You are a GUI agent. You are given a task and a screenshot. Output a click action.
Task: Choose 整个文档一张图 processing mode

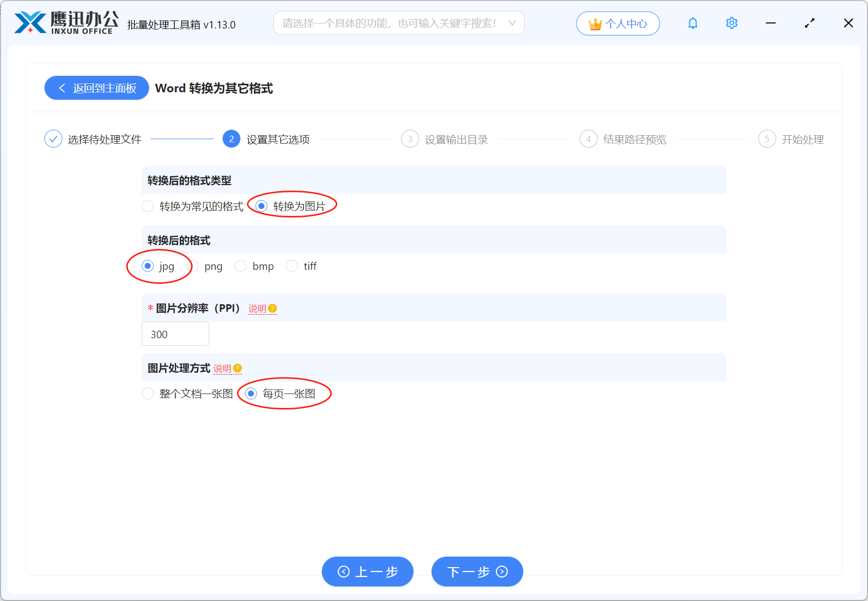click(x=148, y=394)
